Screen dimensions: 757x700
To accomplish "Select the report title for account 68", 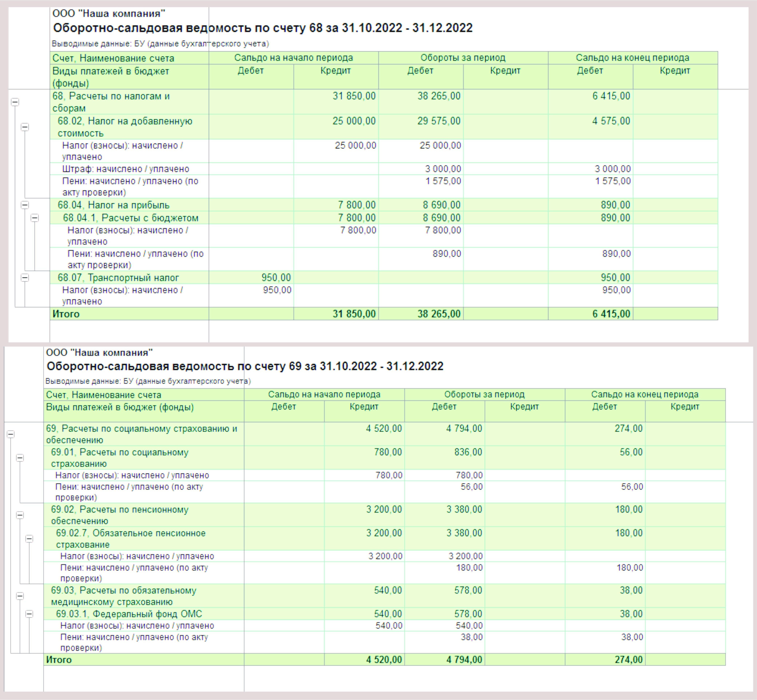I will click(263, 28).
